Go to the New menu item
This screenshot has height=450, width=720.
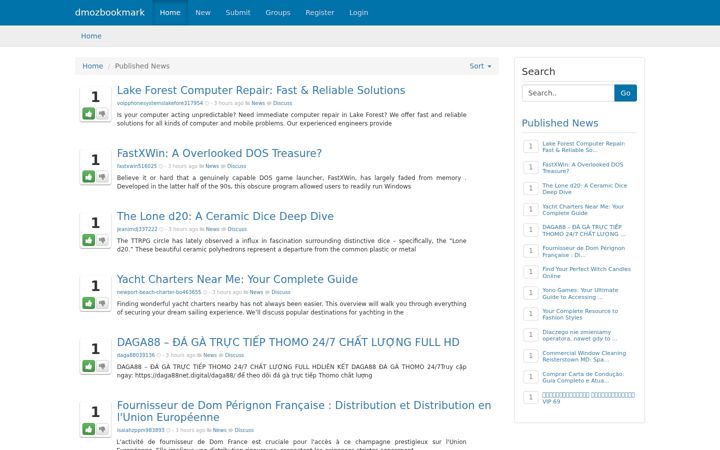(x=202, y=12)
